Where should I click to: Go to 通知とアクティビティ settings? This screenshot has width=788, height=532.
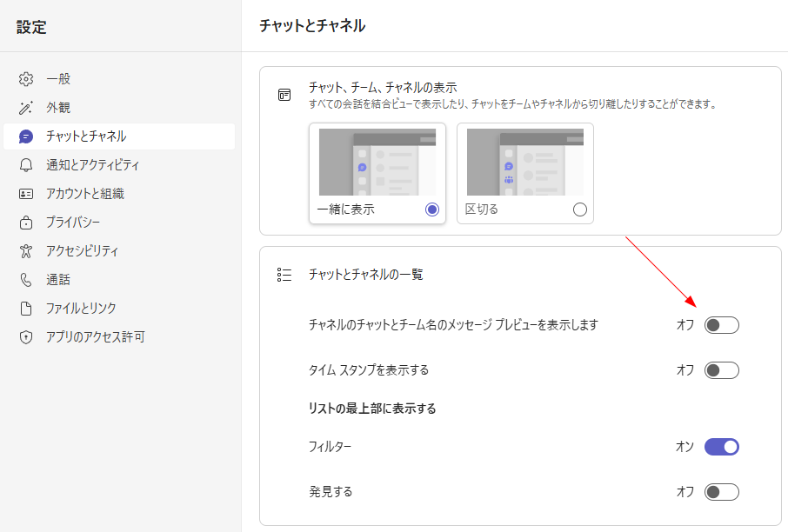coord(119,165)
